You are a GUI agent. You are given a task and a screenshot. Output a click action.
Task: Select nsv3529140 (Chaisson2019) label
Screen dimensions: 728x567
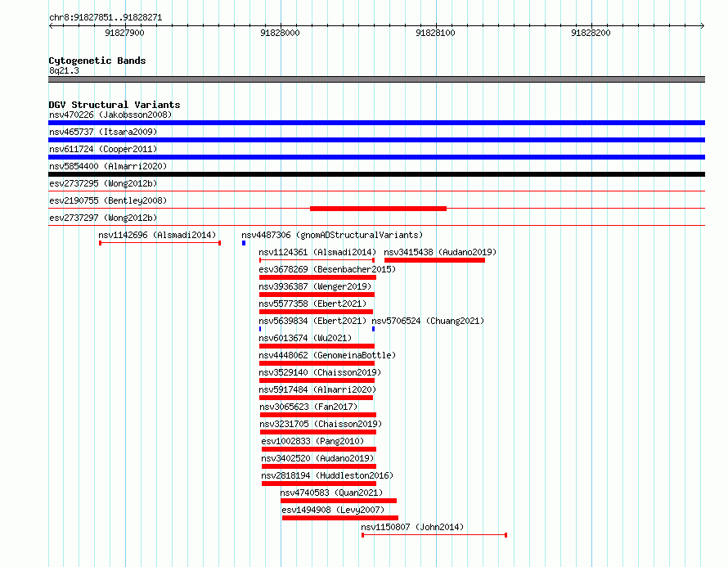pyautogui.click(x=320, y=372)
